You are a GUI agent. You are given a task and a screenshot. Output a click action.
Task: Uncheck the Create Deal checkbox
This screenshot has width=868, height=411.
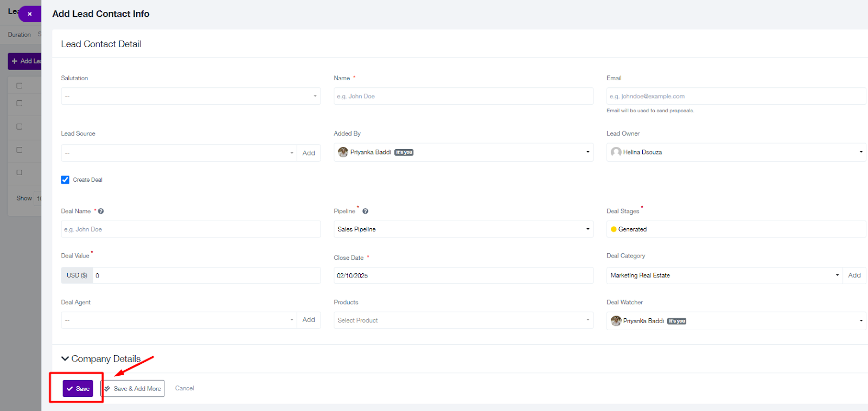click(x=65, y=180)
